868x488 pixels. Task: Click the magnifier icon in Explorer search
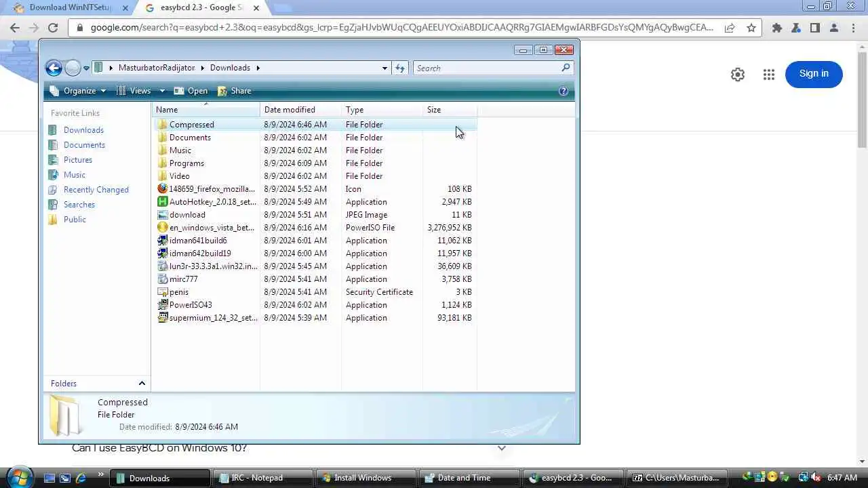click(566, 68)
